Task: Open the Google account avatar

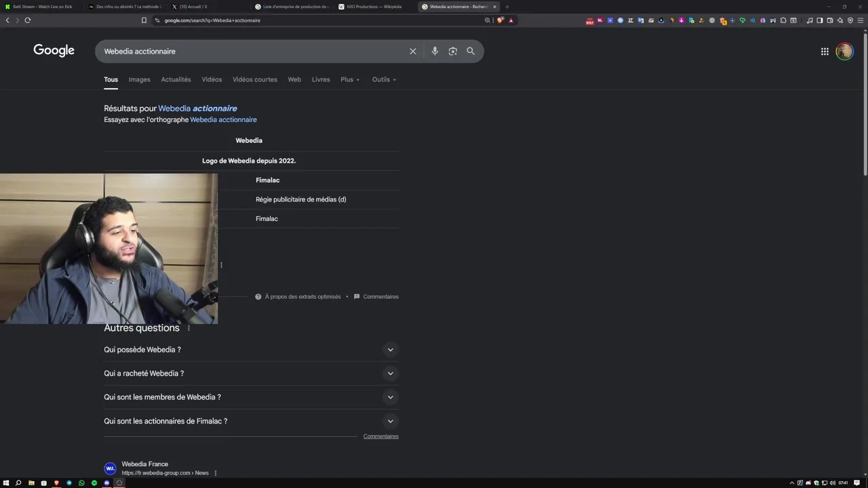Action: pyautogui.click(x=844, y=52)
